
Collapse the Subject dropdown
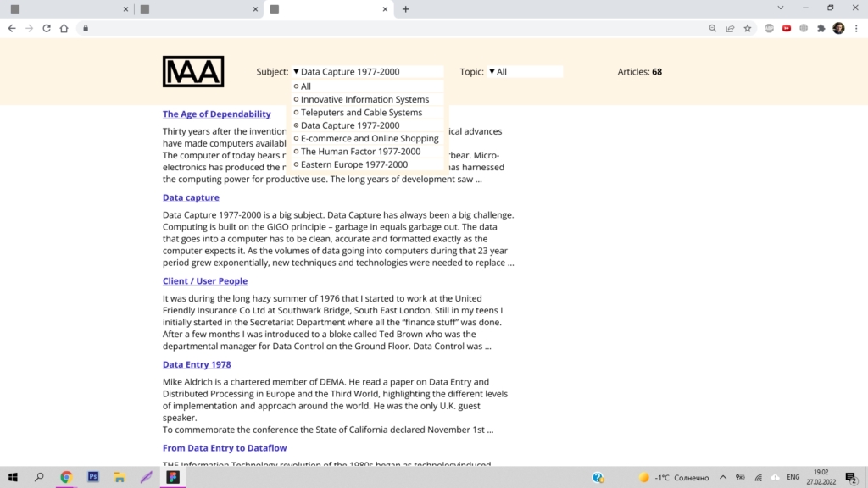point(368,71)
